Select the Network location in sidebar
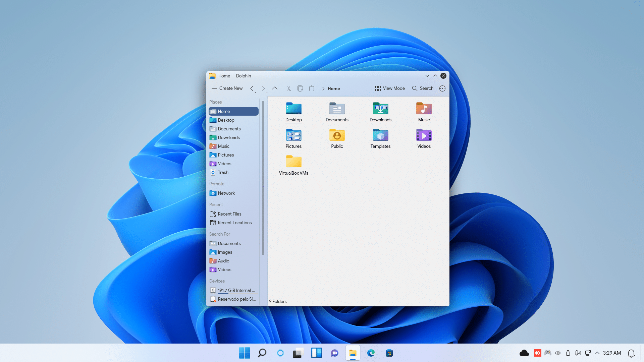Screen dimensions: 644x362 coord(226,193)
